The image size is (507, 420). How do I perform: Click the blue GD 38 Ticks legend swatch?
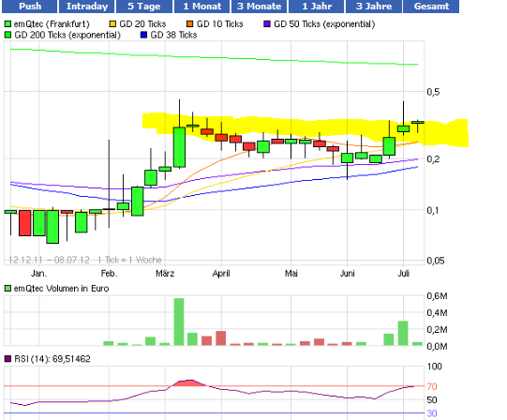(144, 35)
